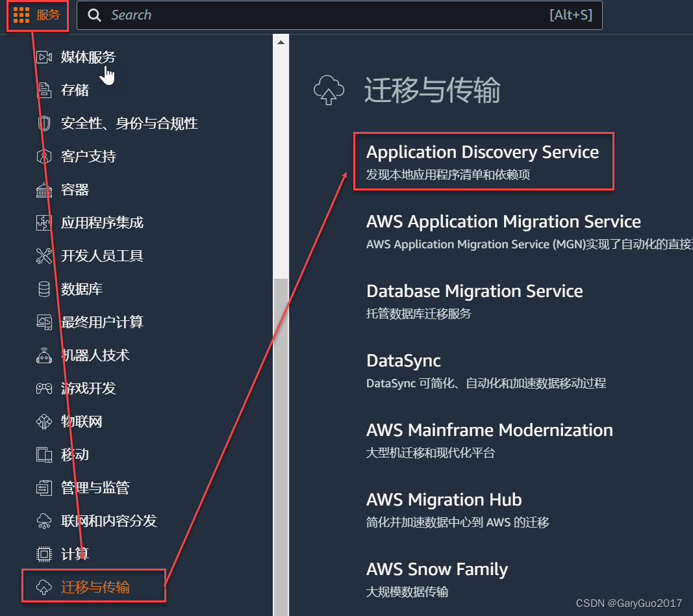The height and width of the screenshot is (616, 693).
Task: Click the 安全性 shield icon
Action: (x=44, y=123)
